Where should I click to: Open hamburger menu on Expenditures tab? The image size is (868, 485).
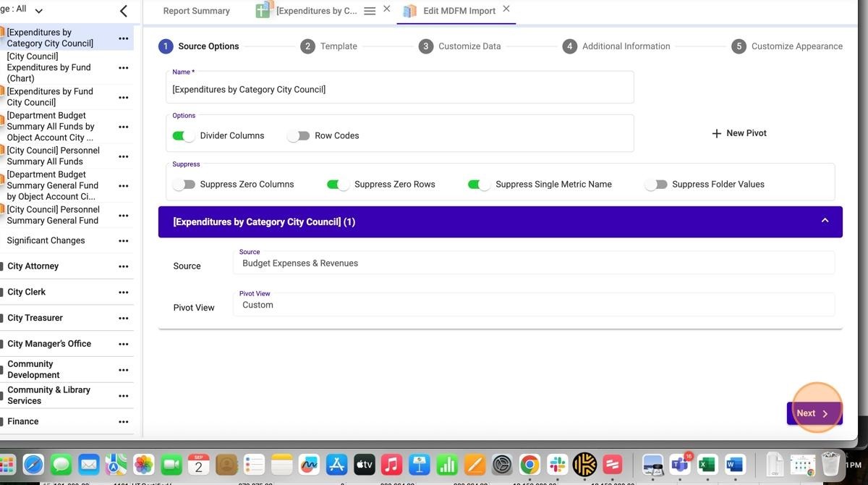pyautogui.click(x=370, y=11)
